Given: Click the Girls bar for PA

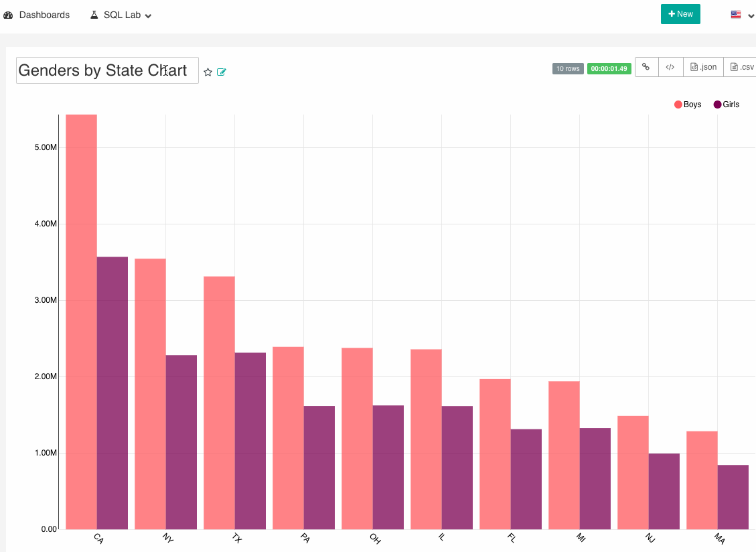Looking at the screenshot, I should click(319, 468).
